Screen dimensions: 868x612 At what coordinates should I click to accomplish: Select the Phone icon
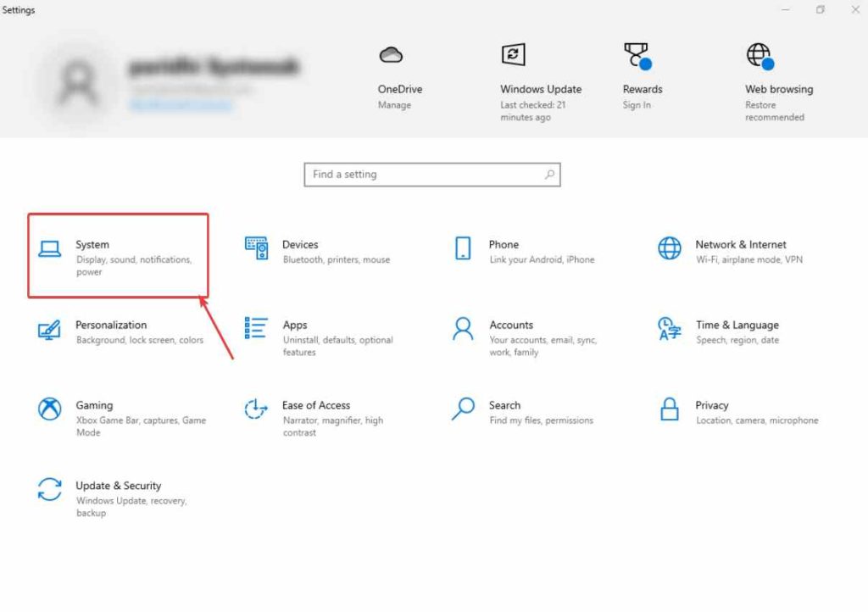[x=463, y=248]
